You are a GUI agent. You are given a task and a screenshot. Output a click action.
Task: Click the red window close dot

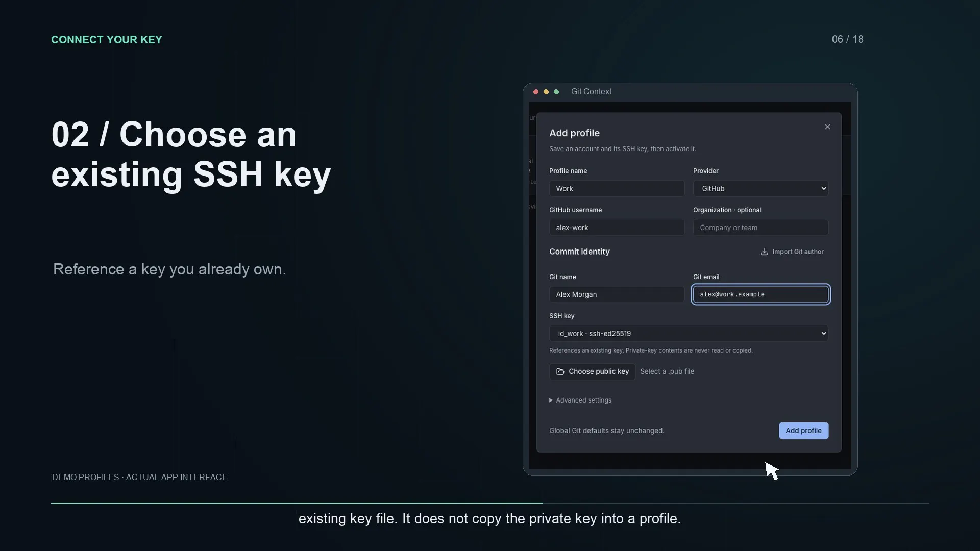(536, 92)
